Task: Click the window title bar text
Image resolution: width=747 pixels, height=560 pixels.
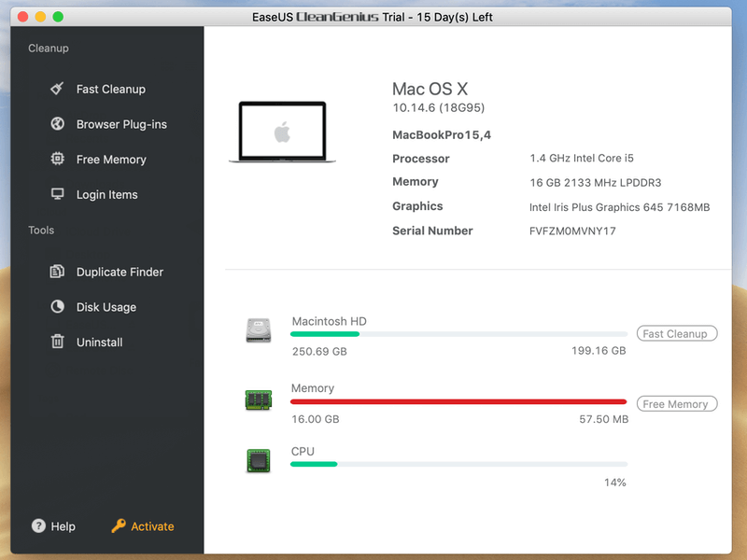Action: (x=372, y=17)
